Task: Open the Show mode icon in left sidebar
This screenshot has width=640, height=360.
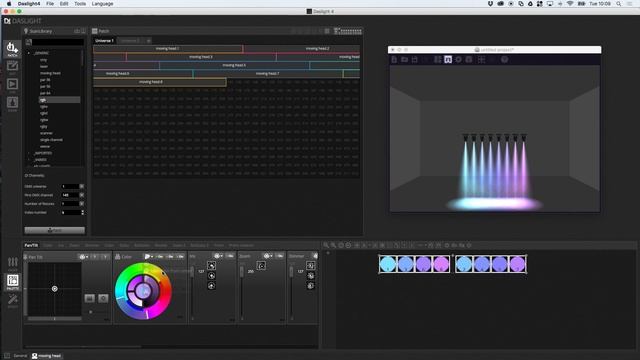Action: 12,103
